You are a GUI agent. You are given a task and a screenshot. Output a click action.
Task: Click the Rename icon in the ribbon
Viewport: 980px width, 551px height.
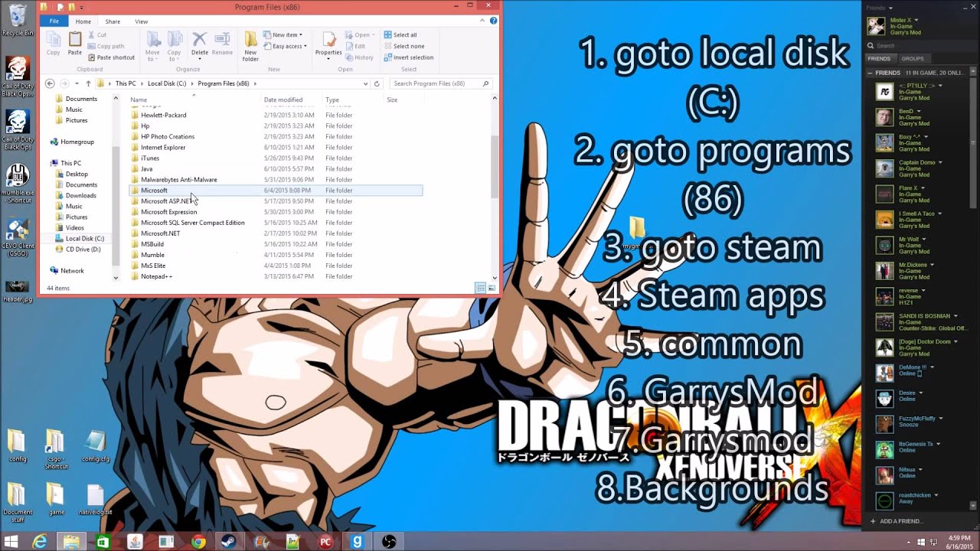[222, 44]
